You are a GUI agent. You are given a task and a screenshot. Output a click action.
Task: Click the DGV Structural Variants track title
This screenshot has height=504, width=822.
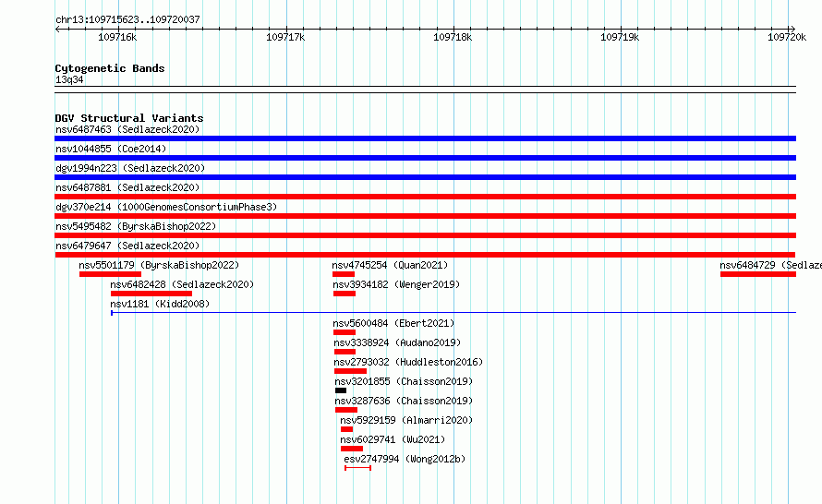coord(129,118)
